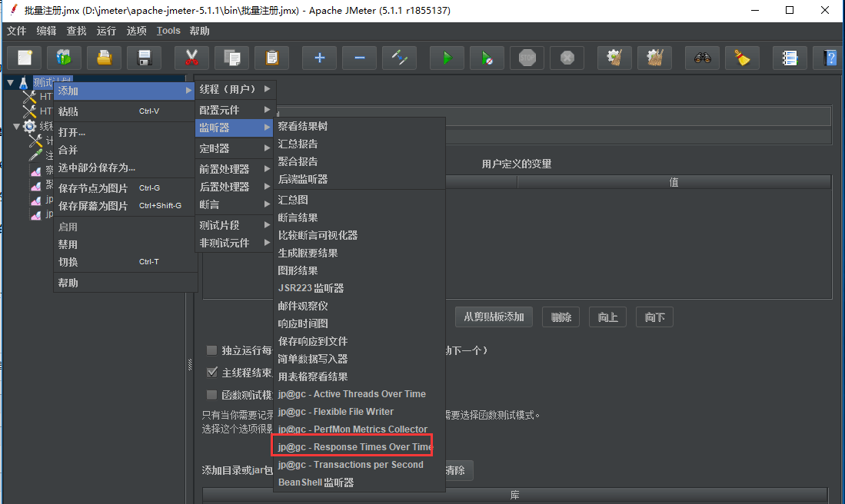Open the Tools menu
845x504 pixels.
pos(168,31)
